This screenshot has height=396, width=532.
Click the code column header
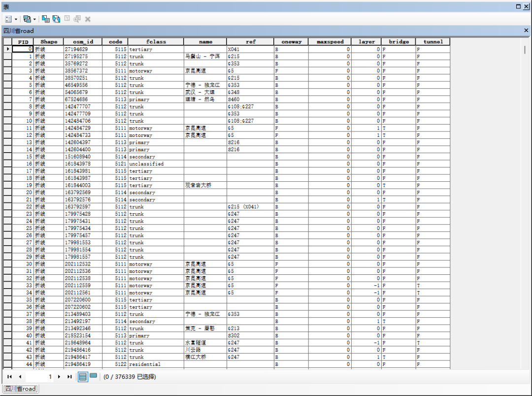115,42
